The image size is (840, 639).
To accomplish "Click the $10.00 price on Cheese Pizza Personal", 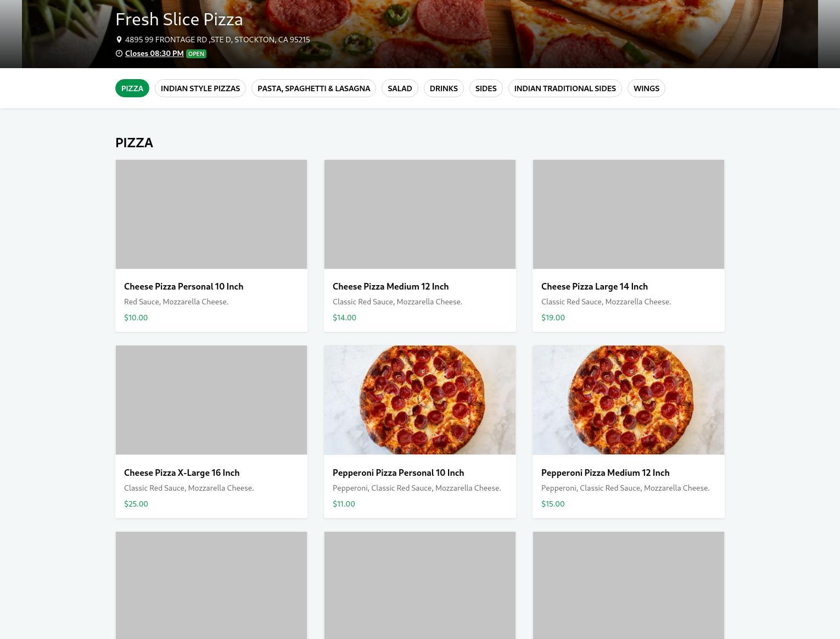I will [x=136, y=318].
